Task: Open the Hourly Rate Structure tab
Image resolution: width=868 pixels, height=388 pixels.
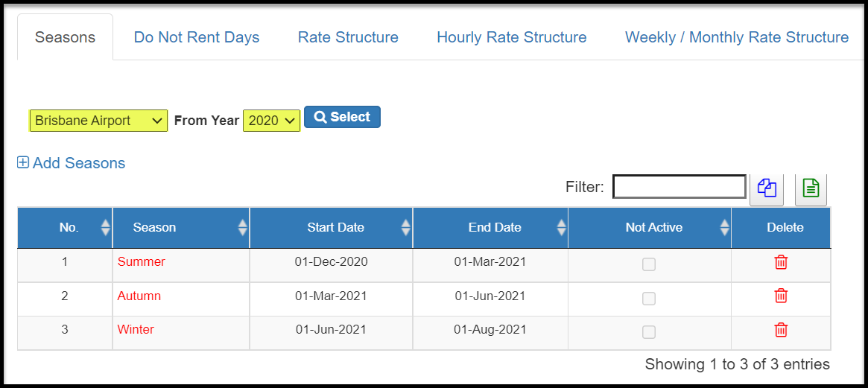Action: (x=512, y=38)
